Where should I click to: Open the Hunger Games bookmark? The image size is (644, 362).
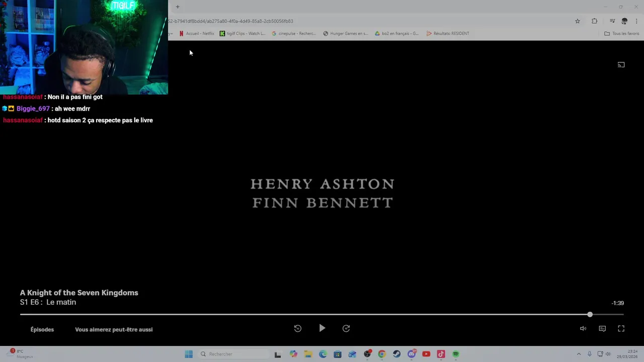point(346,34)
